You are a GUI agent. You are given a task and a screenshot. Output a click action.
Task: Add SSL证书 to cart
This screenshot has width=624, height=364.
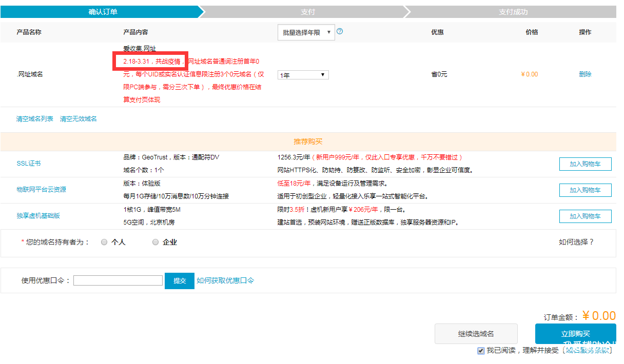click(585, 164)
